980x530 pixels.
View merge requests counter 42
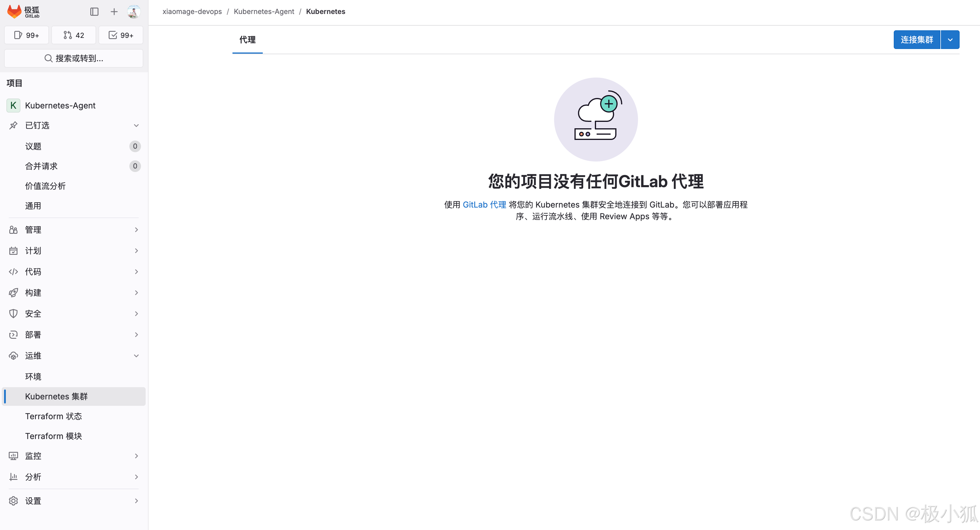[74, 35]
